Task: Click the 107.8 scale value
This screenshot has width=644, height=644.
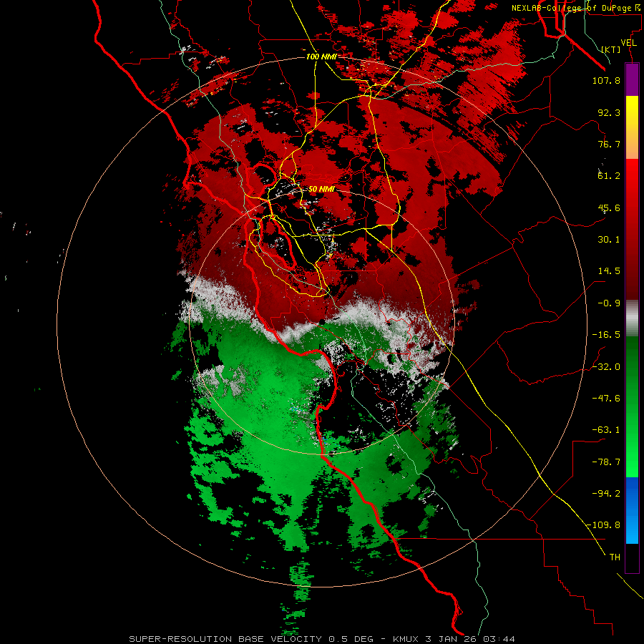Action: coord(606,80)
